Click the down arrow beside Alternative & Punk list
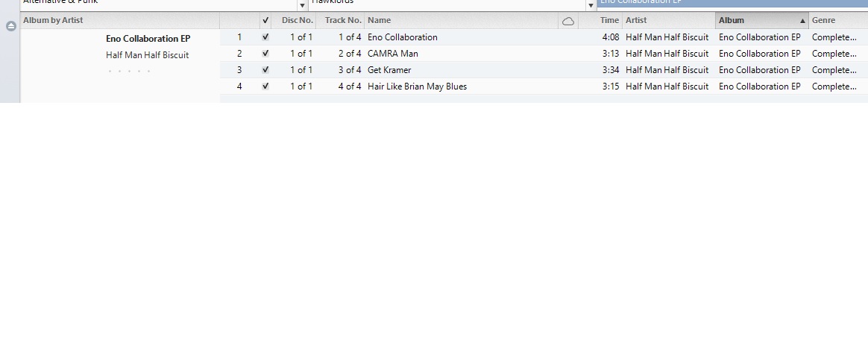Image resolution: width=868 pixels, height=343 pixels. coord(302,5)
